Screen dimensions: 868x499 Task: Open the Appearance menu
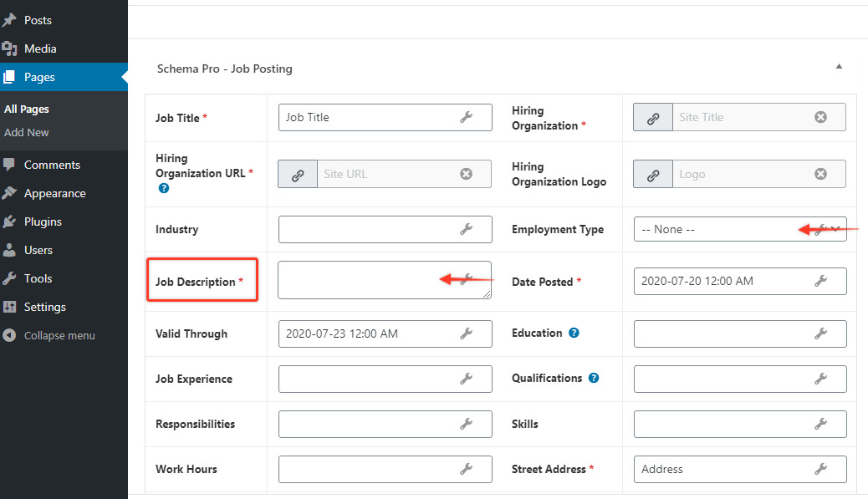point(54,193)
